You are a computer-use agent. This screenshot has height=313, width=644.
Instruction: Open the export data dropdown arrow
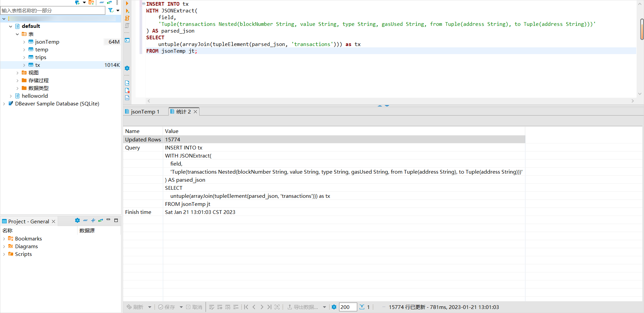(324, 307)
